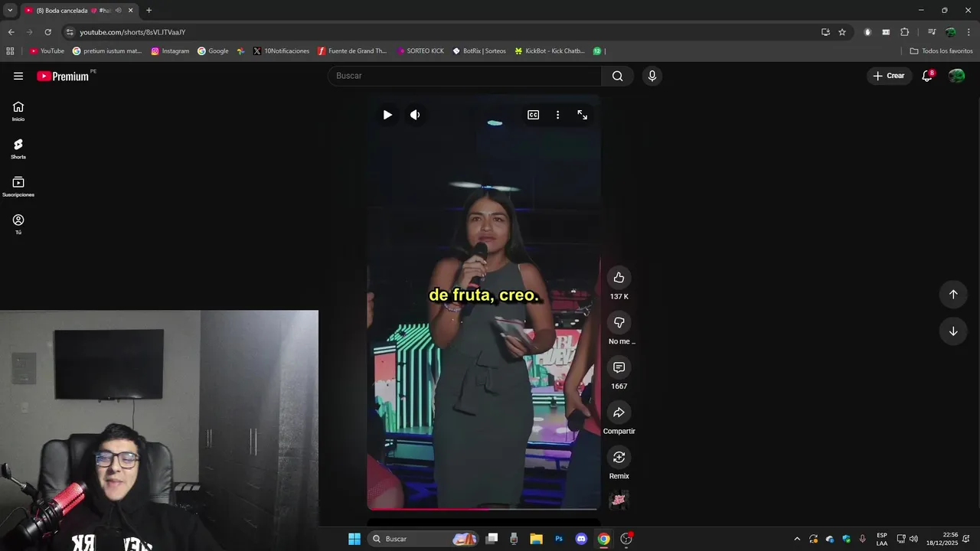Viewport: 980px width, 551px height.
Task: Close the Boda cancelada tab
Action: (130, 11)
